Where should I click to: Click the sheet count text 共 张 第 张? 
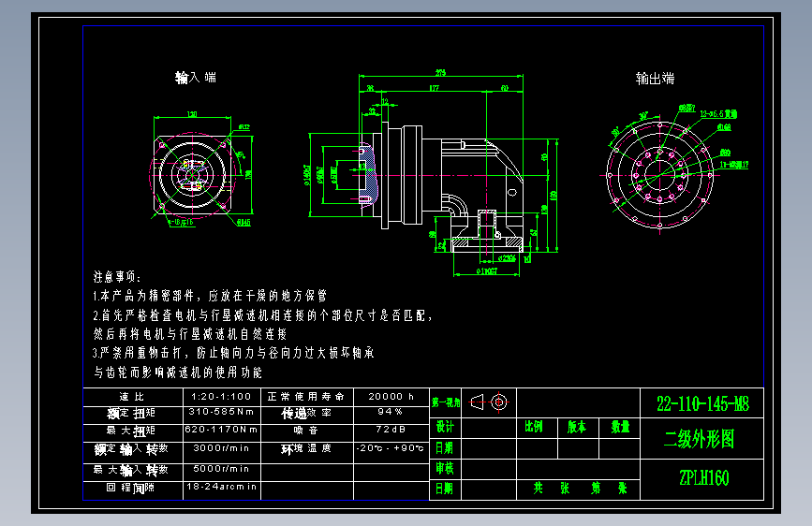point(580,489)
